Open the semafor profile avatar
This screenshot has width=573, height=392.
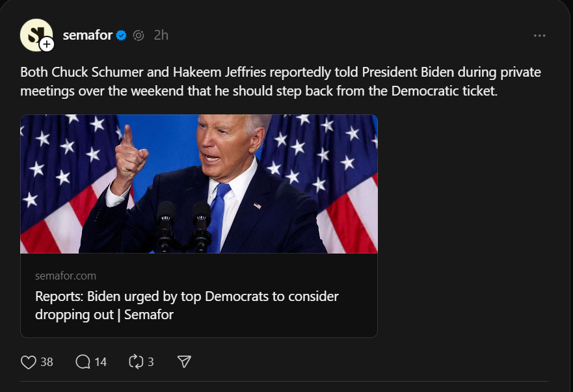click(35, 34)
